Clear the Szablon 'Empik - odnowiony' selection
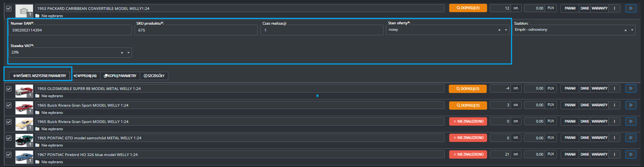This screenshot has width=644, height=167. tap(625, 30)
